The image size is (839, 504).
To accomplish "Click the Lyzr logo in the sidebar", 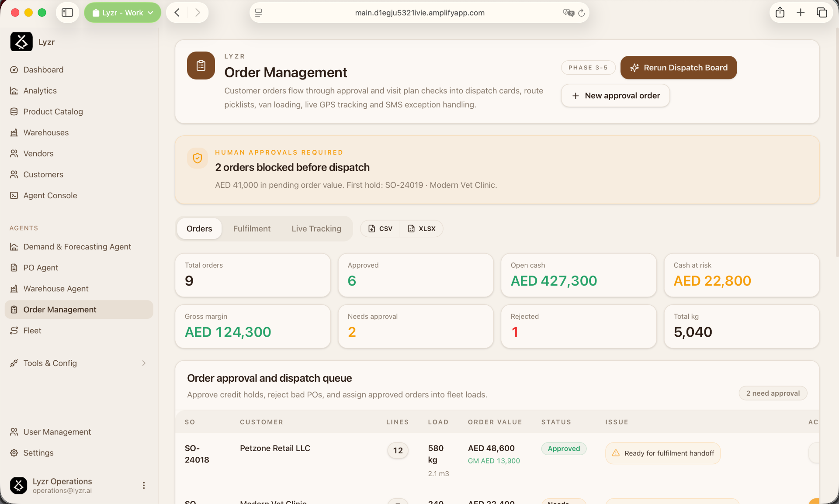I will click(x=21, y=42).
